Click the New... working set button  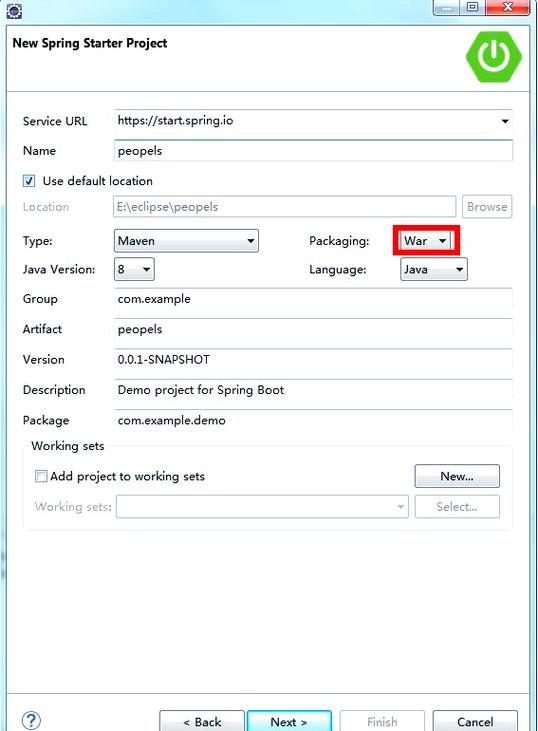(457, 476)
